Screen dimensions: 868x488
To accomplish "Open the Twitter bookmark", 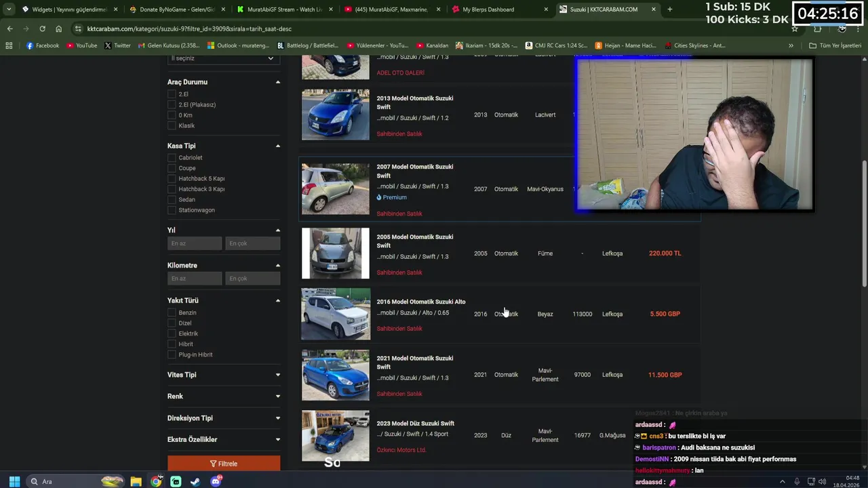I will click(117, 45).
